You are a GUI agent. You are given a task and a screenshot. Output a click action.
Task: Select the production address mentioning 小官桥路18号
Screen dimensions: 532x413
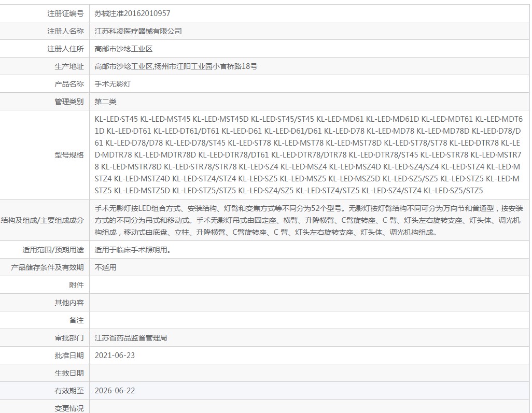(176, 66)
